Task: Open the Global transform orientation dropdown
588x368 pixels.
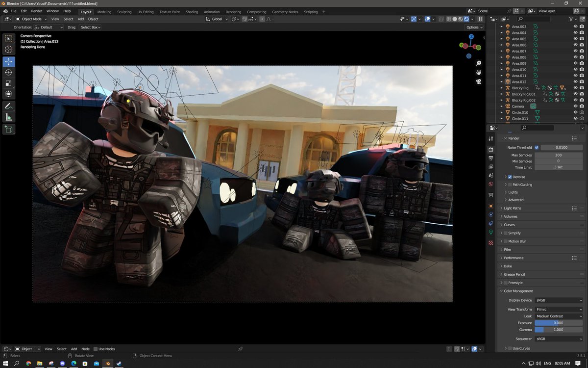Action: pyautogui.click(x=217, y=19)
